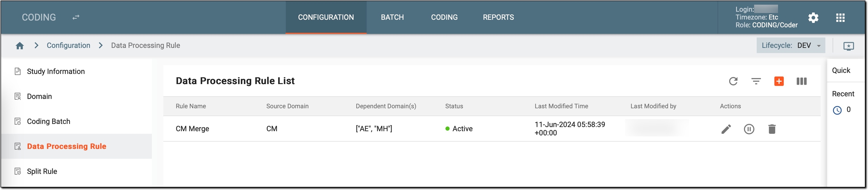
Task: Click the Role: CODING/Coder text
Action: (766, 25)
